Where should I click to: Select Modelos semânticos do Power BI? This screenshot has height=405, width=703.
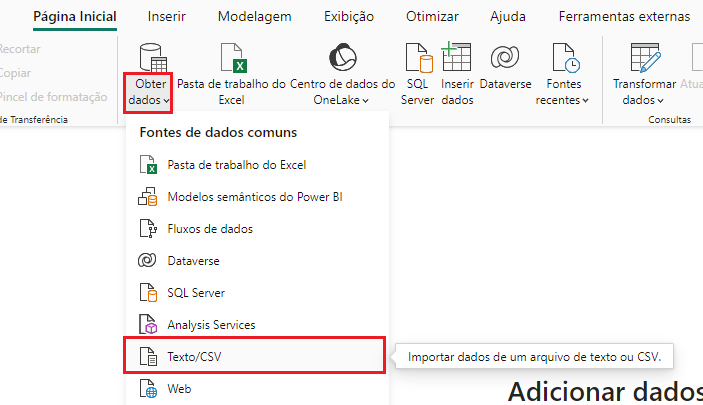tap(255, 196)
